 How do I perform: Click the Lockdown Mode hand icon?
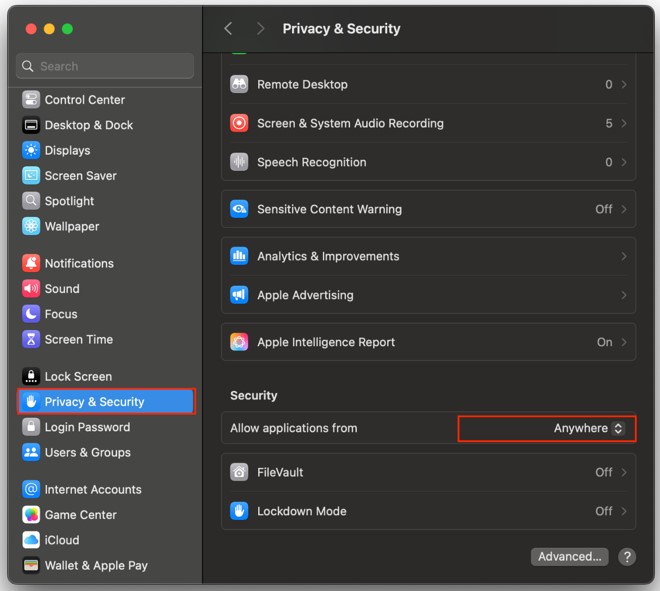point(239,511)
